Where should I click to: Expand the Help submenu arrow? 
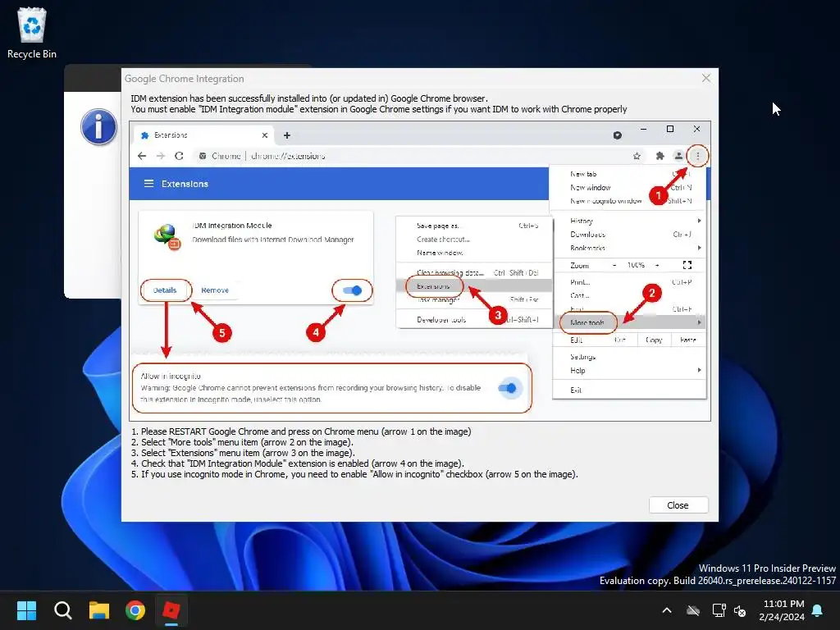click(699, 370)
